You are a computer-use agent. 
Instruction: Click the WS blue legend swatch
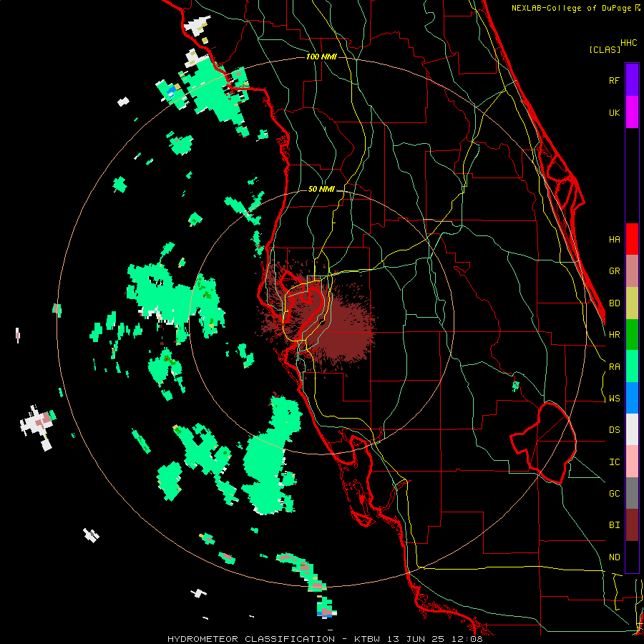tap(632, 398)
